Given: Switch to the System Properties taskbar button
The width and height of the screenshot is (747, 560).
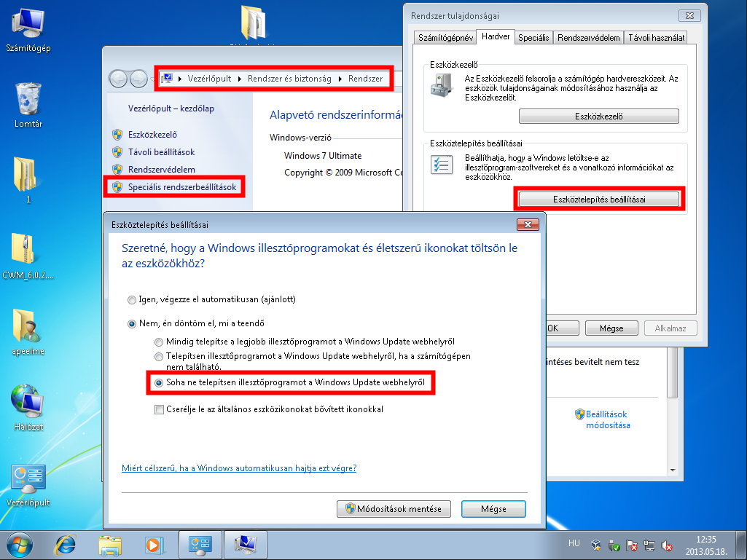Looking at the screenshot, I should 246,545.
